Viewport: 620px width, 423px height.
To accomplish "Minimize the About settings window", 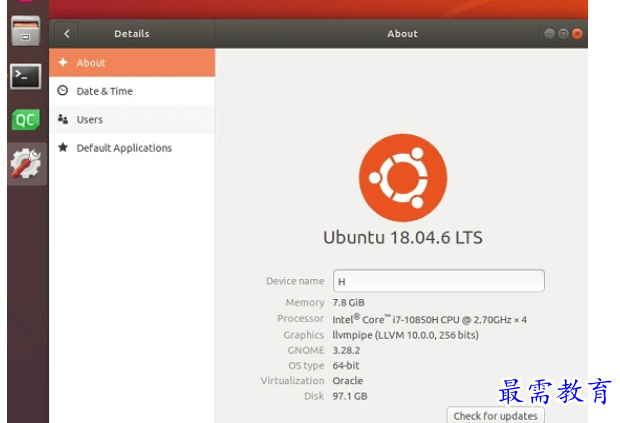I will point(549,34).
